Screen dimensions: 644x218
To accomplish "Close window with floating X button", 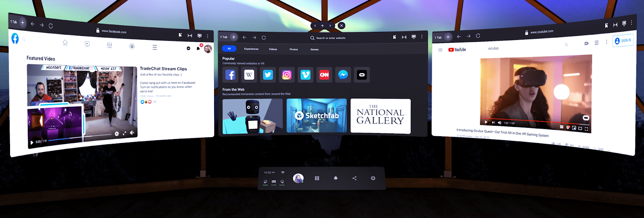I will click(341, 25).
